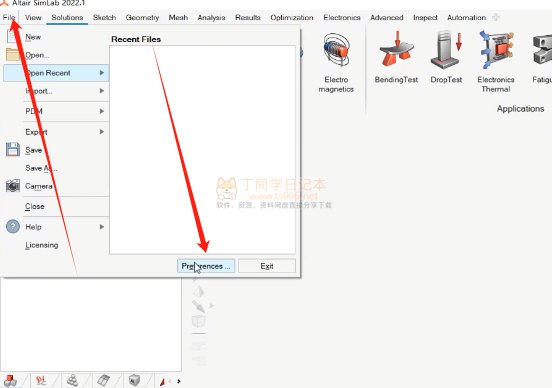The image size is (552, 388).
Task: Select the Export menu entry
Action: pos(36,132)
